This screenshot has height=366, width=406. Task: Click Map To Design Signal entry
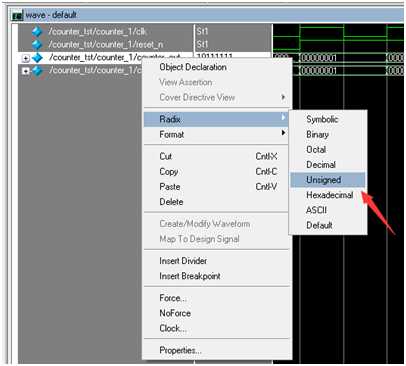(199, 239)
